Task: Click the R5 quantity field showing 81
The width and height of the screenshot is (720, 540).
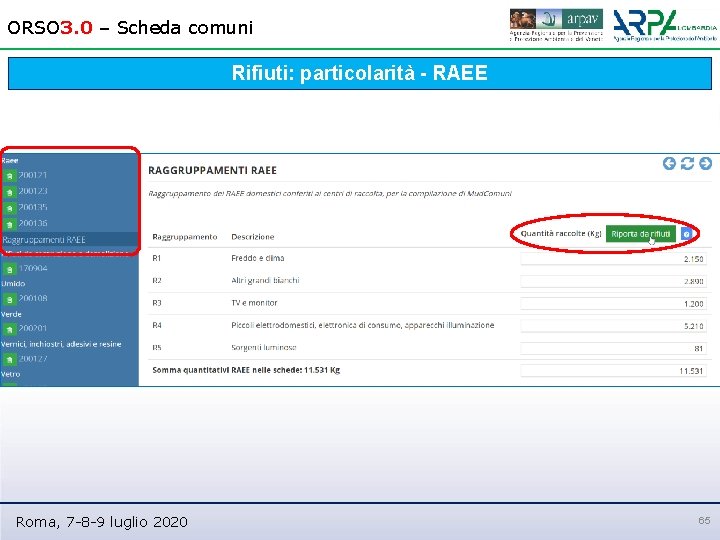Action: point(613,349)
